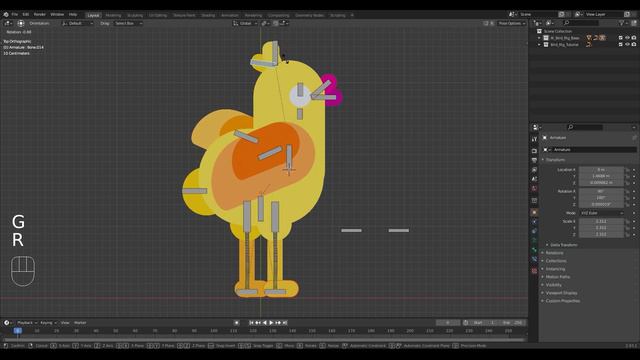The height and width of the screenshot is (360, 640).
Task: Open the Object properties tab
Action: (534, 213)
